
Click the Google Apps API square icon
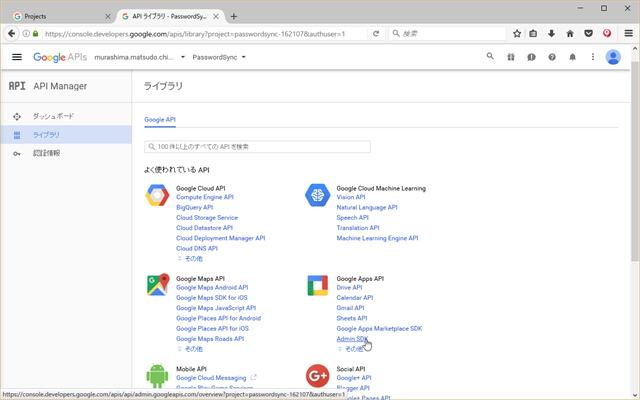click(318, 285)
